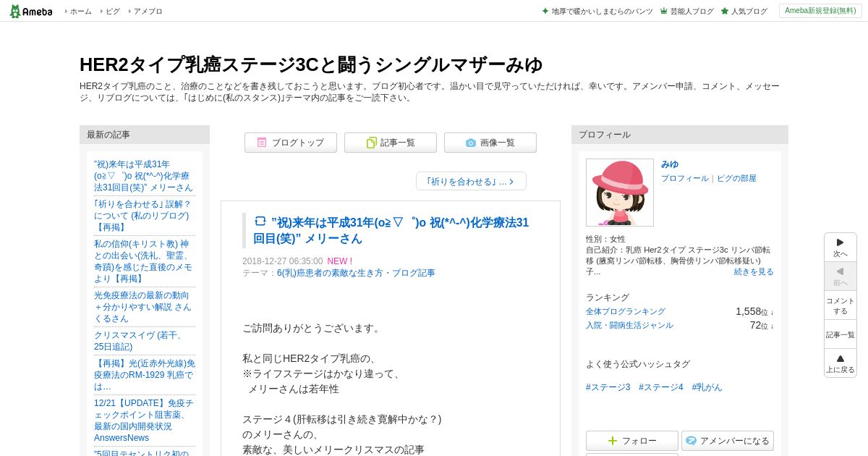This screenshot has width=868, height=456.
Task: Click コメントする in floating panel
Action: click(841, 305)
